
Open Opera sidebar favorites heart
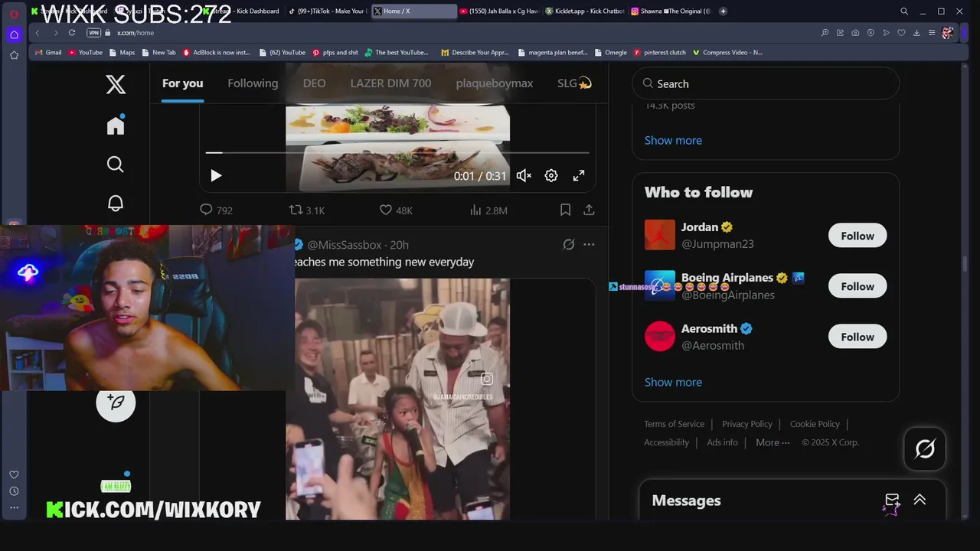[14, 474]
